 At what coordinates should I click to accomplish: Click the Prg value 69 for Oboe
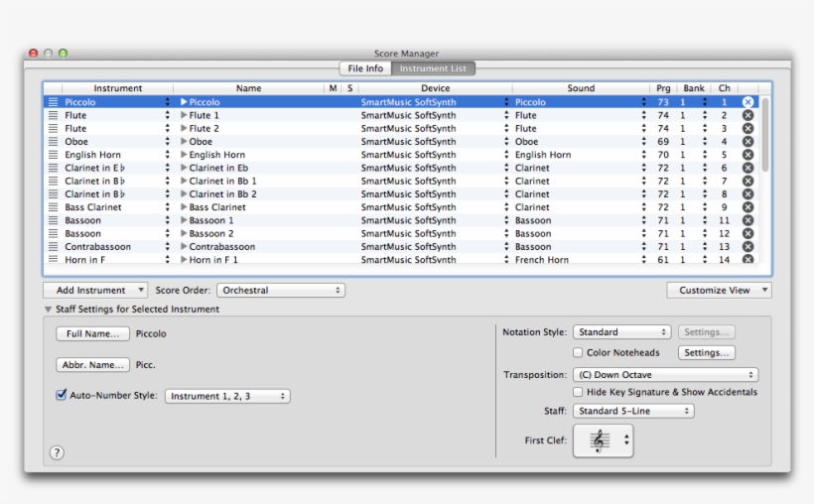[663, 142]
